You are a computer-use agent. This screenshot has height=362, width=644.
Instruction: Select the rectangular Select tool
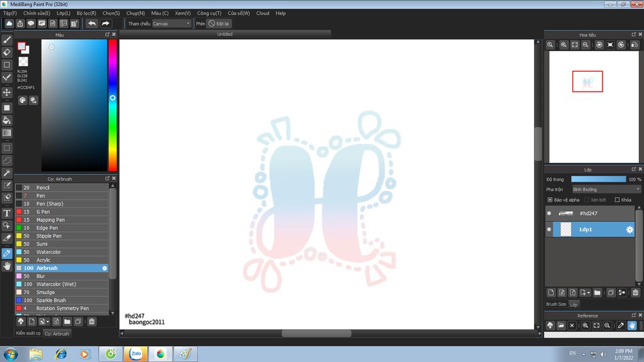coord(7,148)
